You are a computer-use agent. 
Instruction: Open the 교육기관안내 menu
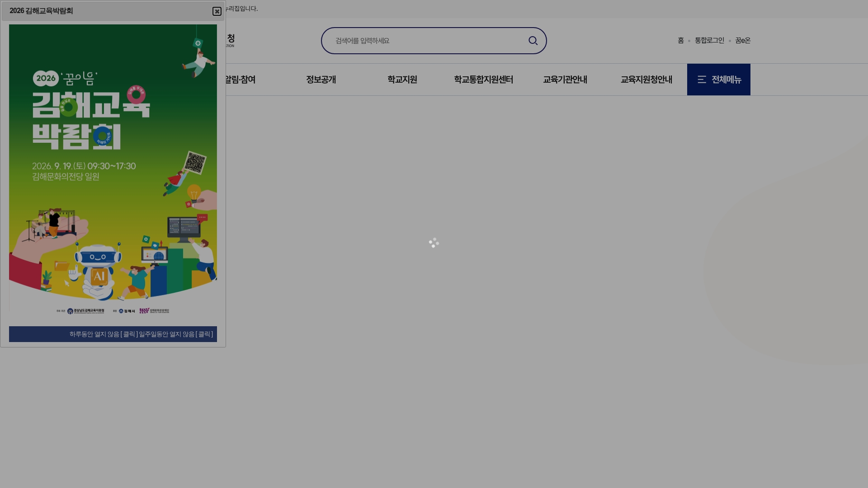(565, 80)
